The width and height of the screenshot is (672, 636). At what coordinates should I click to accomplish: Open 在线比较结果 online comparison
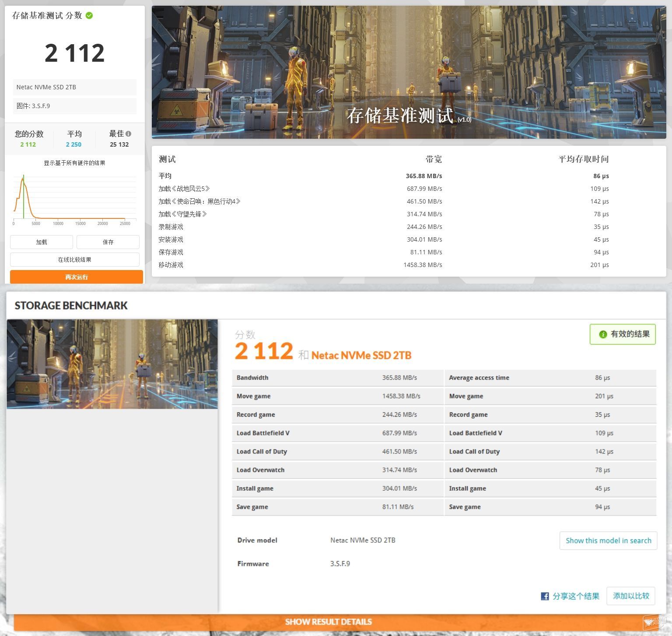pos(75,260)
